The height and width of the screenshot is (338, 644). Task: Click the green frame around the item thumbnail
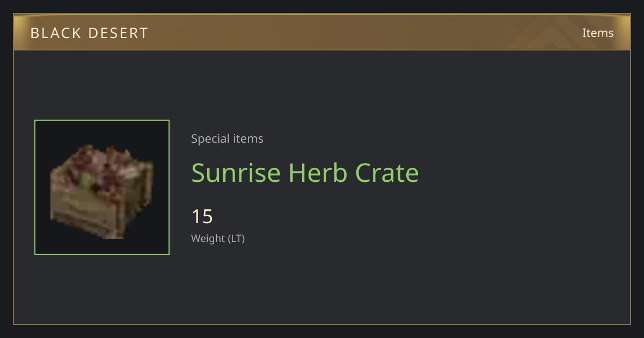tap(102, 121)
